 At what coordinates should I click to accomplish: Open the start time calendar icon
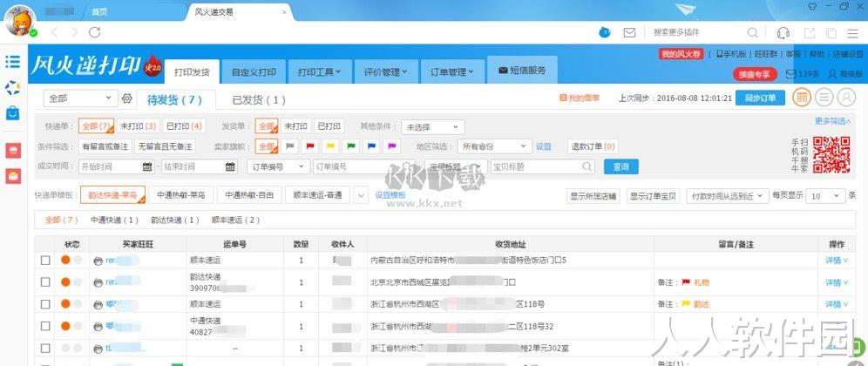pos(147,166)
